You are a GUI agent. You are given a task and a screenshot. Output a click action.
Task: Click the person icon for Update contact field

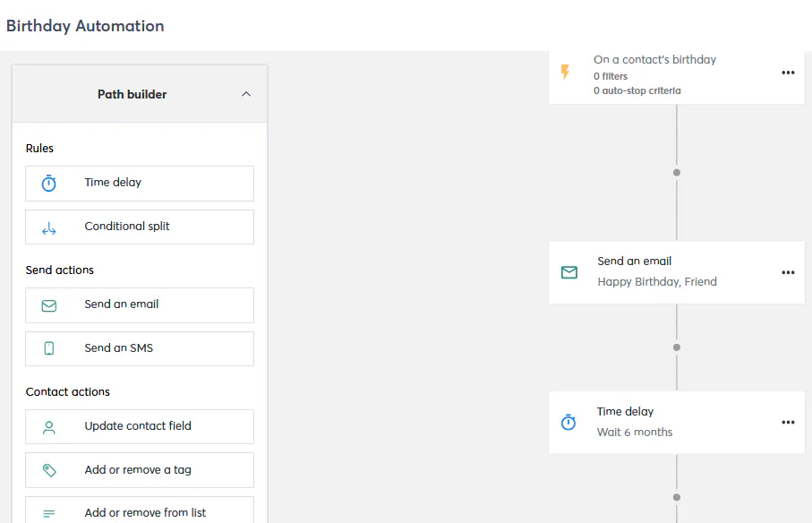click(x=49, y=427)
